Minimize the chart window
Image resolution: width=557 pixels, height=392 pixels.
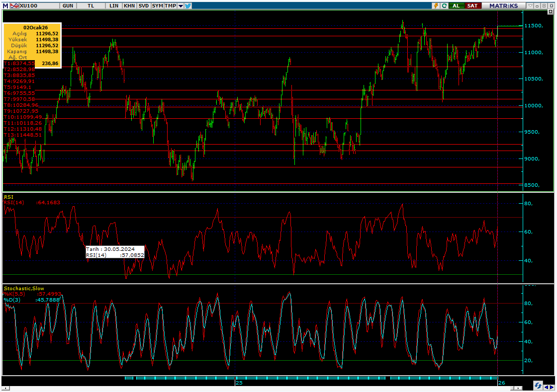tap(537, 5)
